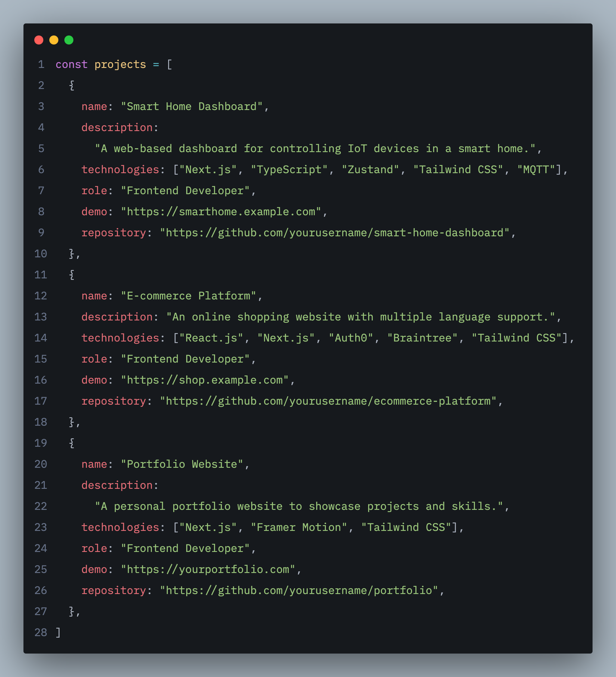Click line number 28 in the gutter

[x=41, y=633]
